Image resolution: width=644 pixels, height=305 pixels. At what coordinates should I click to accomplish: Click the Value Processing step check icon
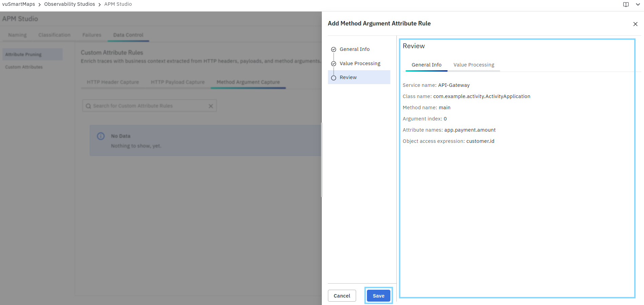pyautogui.click(x=334, y=63)
